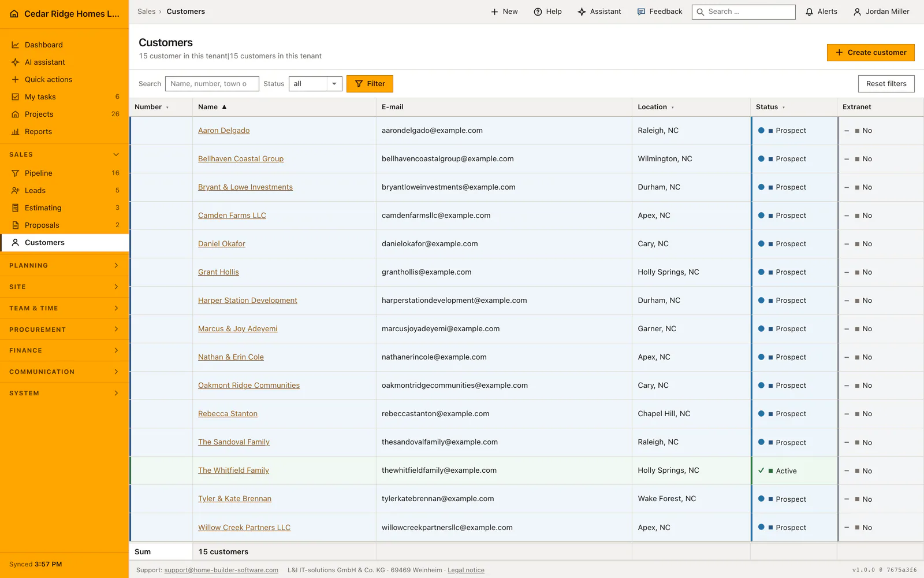Click the Sales breadcrumb
The image size is (924, 578).
tap(146, 12)
